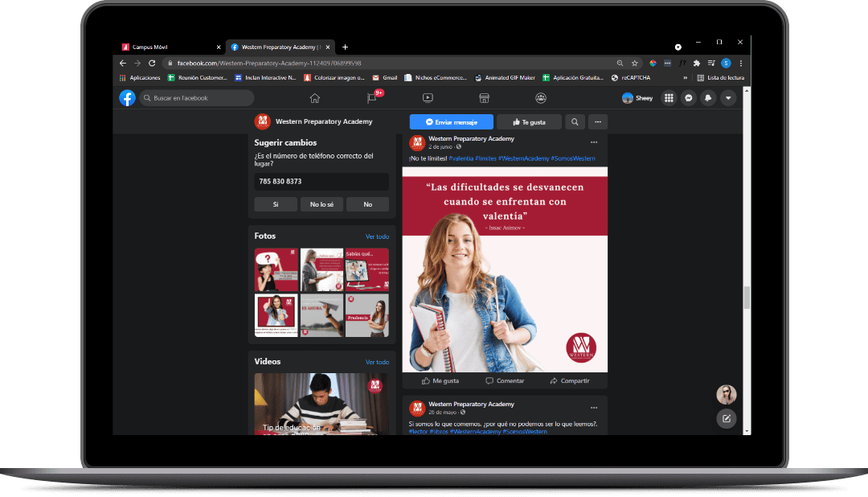This screenshot has height=497, width=868.
Task: Open the Inclan Interactive bookmark
Action: 266,78
